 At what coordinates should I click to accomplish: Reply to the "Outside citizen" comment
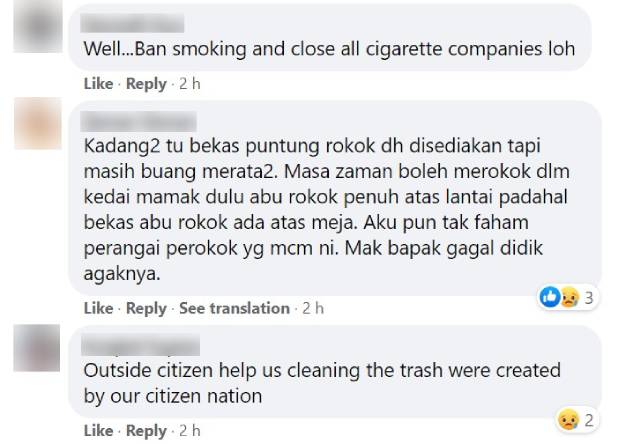146,431
